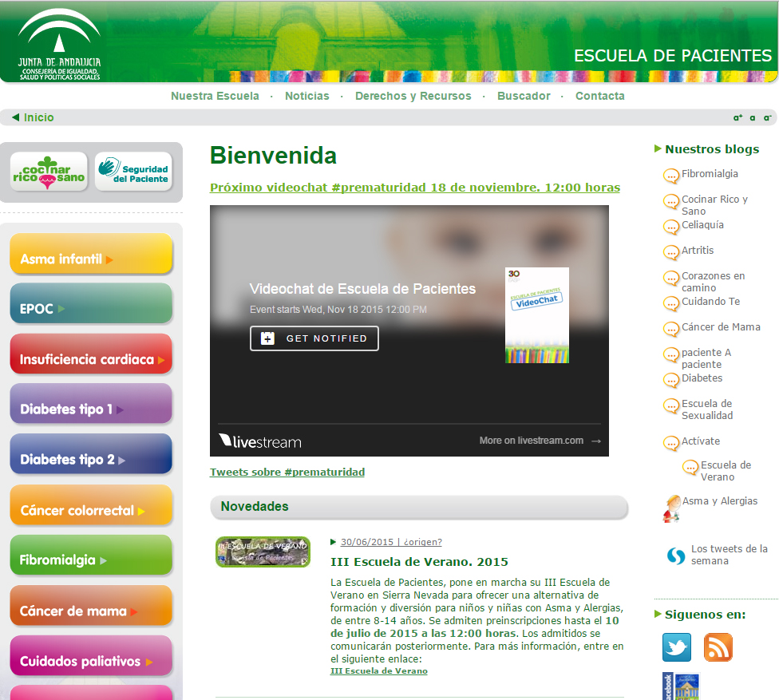Click the Livestream logo in video player
Image resolution: width=779 pixels, height=700 pixels.
click(x=260, y=441)
